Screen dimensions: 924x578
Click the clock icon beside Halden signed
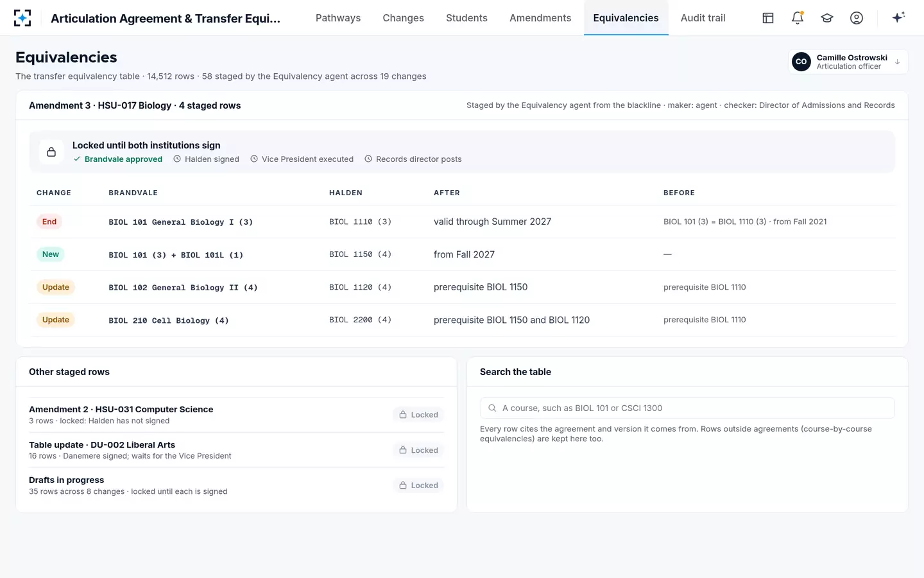tap(177, 159)
